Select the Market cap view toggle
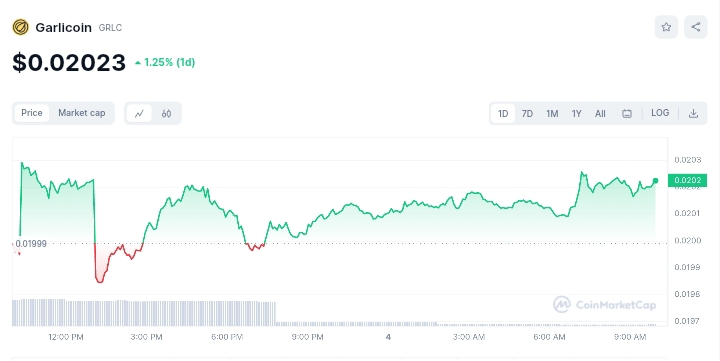Image resolution: width=720 pixels, height=361 pixels. (82, 113)
